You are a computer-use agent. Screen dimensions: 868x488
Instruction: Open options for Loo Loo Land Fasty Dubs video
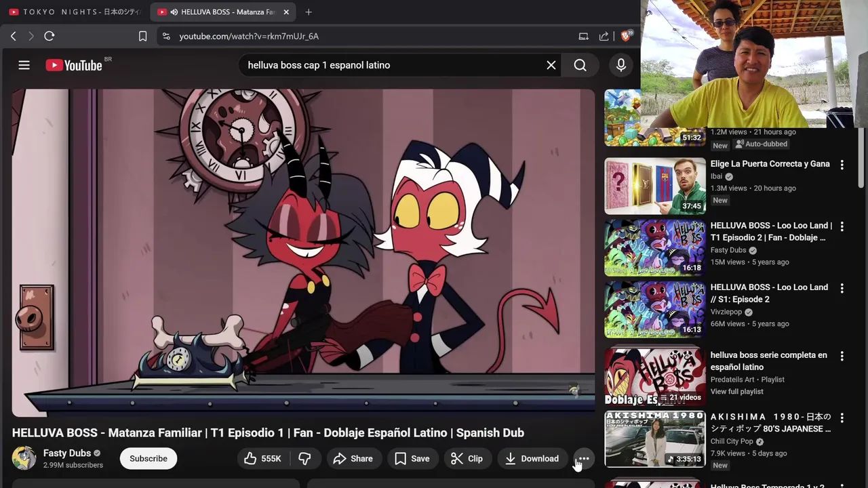pyautogui.click(x=842, y=226)
